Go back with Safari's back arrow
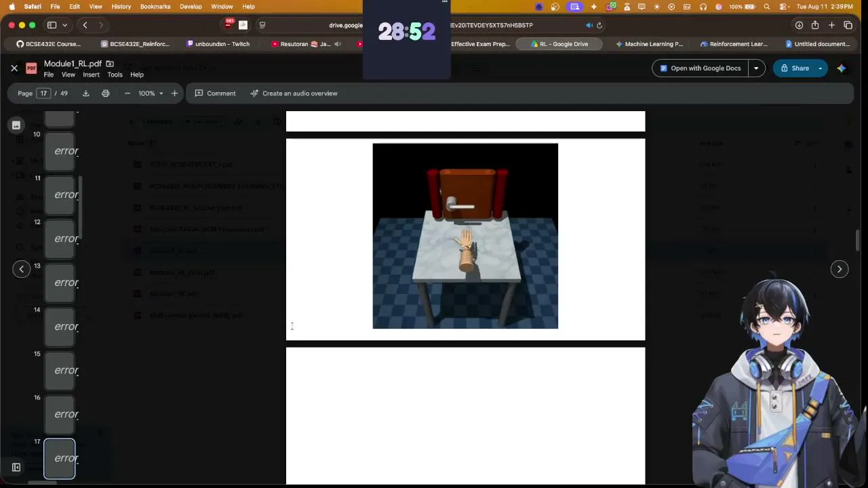868x488 pixels. pyautogui.click(x=85, y=25)
